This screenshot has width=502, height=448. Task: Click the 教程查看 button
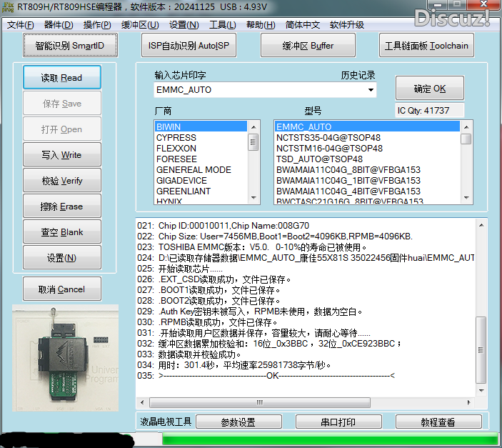438,422
